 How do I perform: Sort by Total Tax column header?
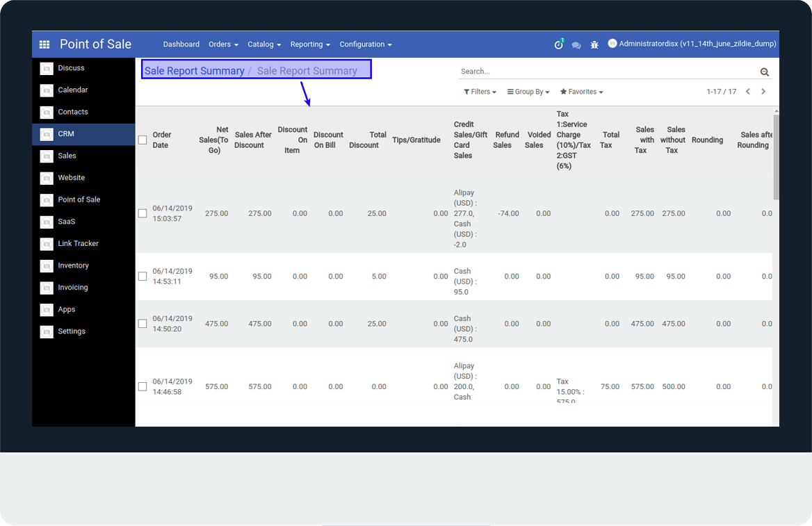click(x=610, y=140)
